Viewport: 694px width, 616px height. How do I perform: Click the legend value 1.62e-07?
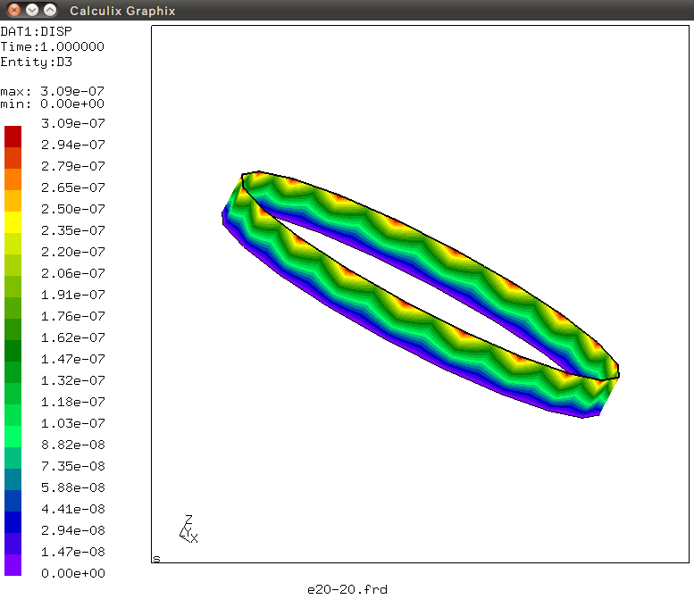click(x=73, y=337)
